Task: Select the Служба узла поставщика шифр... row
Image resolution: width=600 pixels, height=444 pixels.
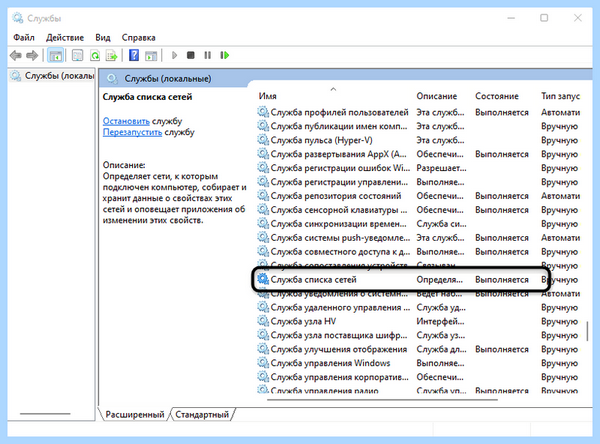Action: [419, 335]
